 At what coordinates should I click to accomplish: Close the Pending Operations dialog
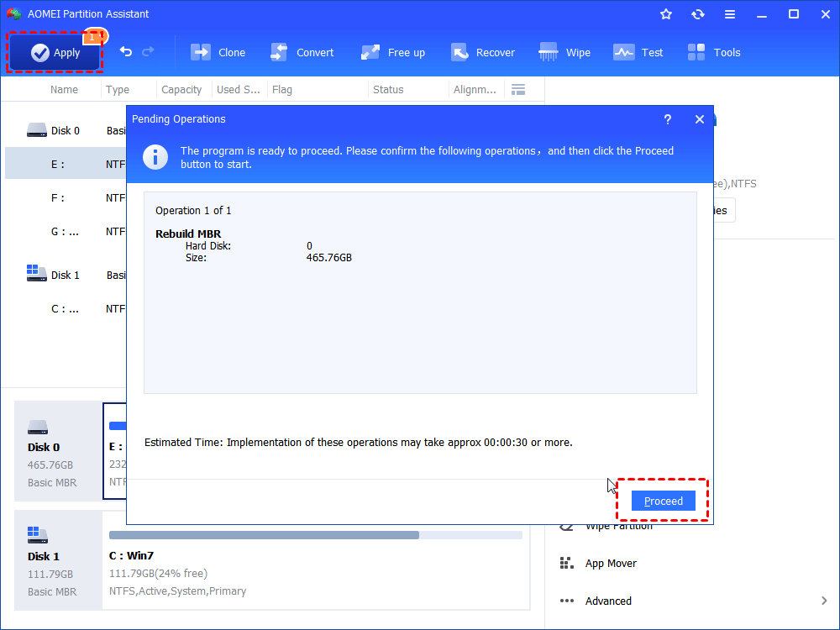pos(699,119)
